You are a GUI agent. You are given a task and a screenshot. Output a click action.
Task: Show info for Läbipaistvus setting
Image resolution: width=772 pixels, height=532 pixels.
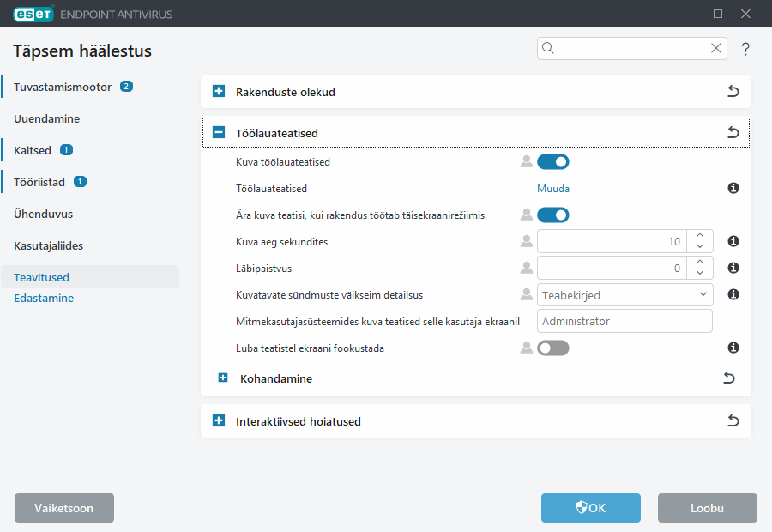point(733,268)
